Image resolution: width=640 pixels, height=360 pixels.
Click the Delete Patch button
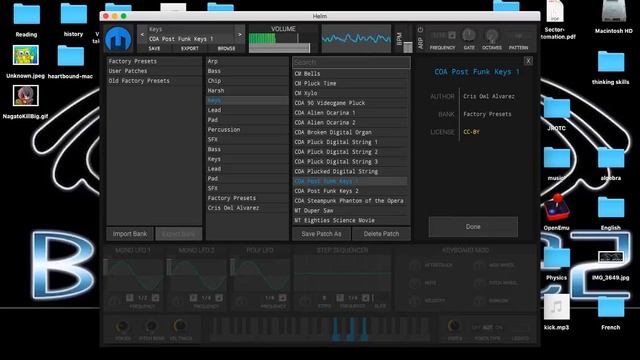381,234
